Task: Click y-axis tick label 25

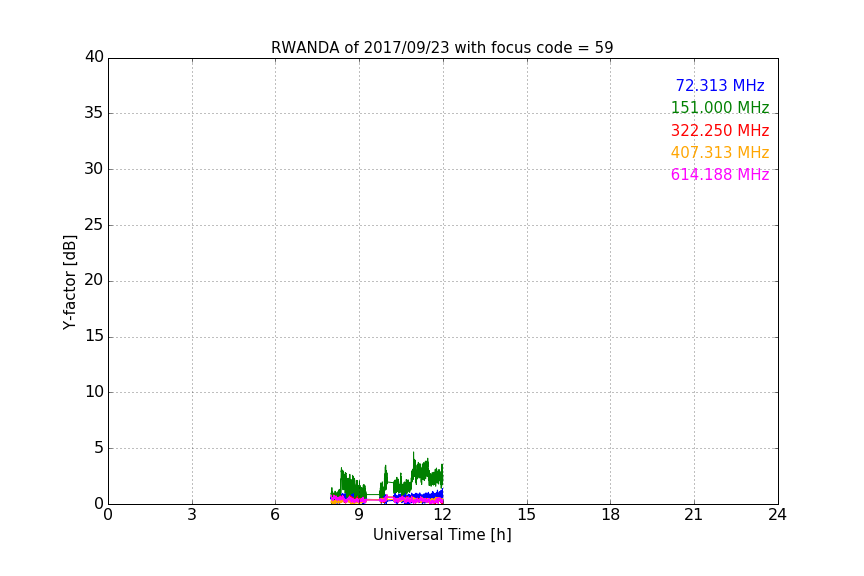Action: pos(94,225)
